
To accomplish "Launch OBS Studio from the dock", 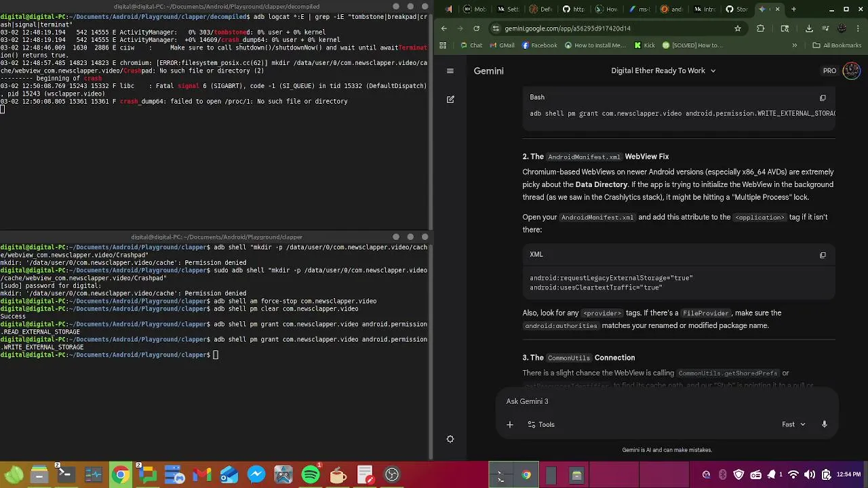I will (x=392, y=474).
